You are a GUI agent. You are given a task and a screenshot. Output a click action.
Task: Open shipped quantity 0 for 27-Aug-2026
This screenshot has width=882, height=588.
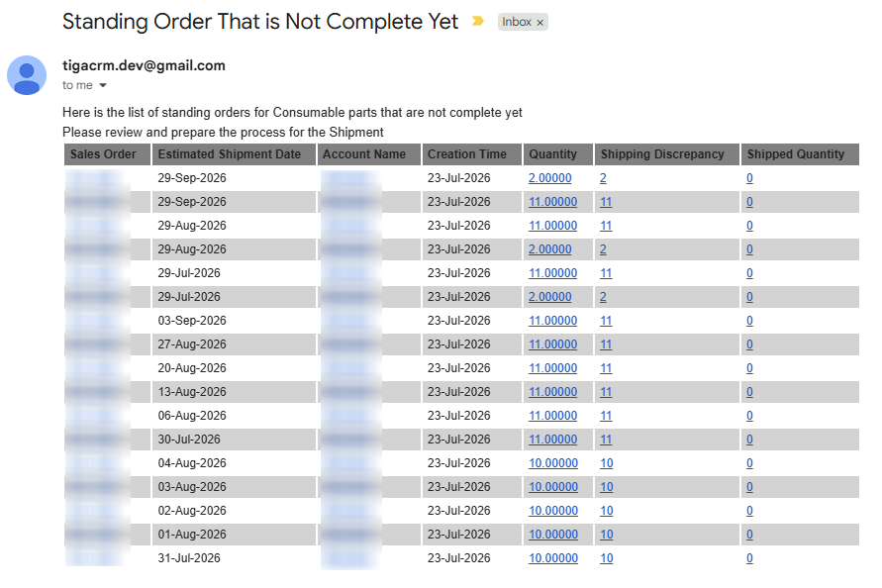point(749,344)
